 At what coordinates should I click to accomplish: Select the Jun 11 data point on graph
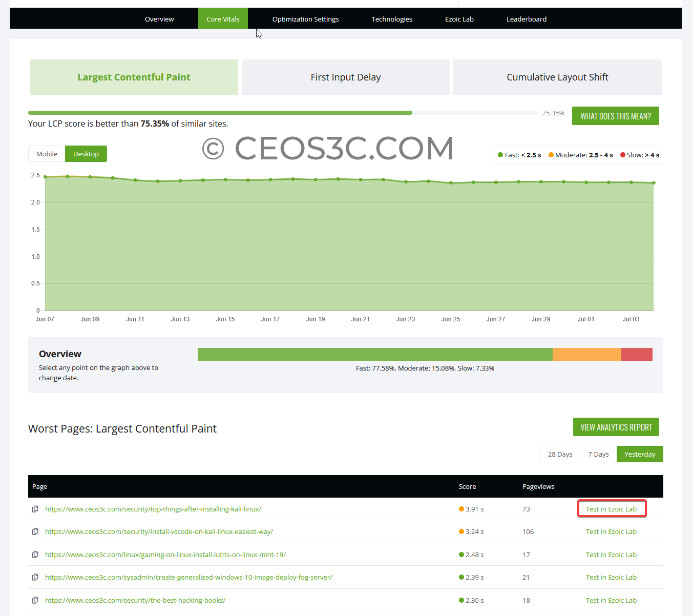coord(135,180)
